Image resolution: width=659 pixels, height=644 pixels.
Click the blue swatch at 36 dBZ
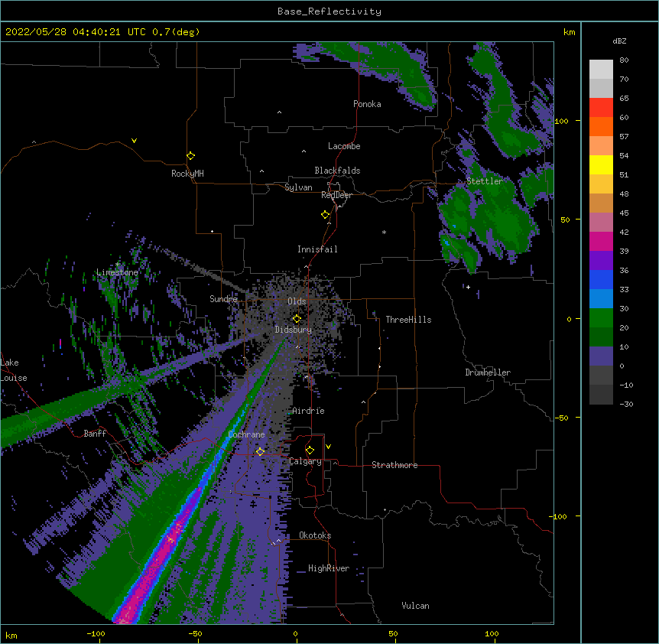click(601, 280)
